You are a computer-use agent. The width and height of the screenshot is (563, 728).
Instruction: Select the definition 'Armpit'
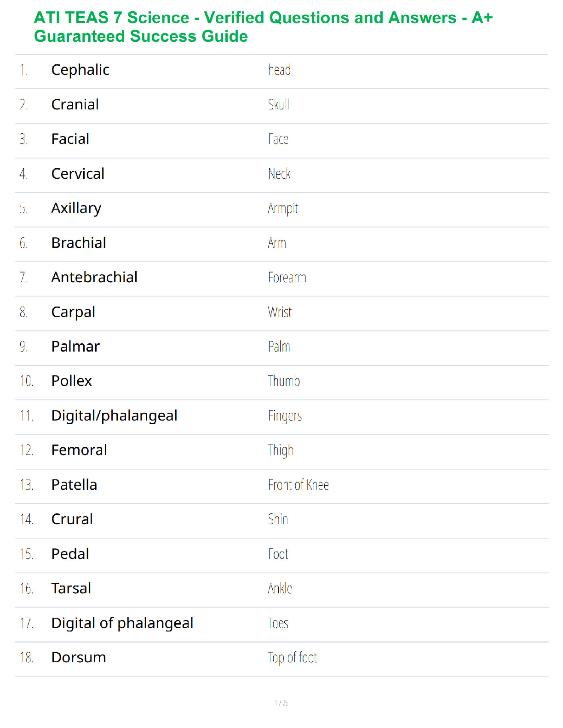[283, 209]
